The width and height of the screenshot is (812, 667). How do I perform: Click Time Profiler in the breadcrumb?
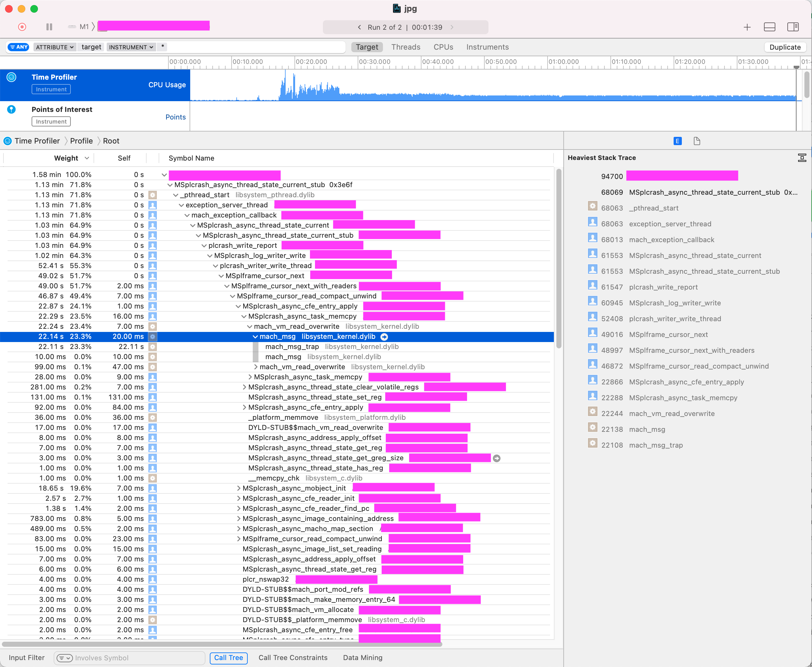(x=37, y=141)
